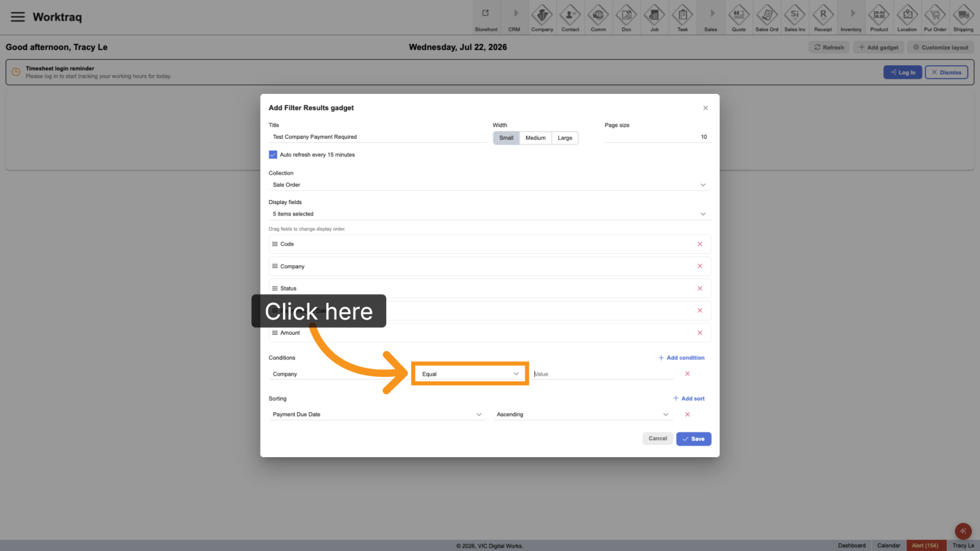Open the Contact module icon
The width and height of the screenshot is (980, 551).
[x=570, y=17]
